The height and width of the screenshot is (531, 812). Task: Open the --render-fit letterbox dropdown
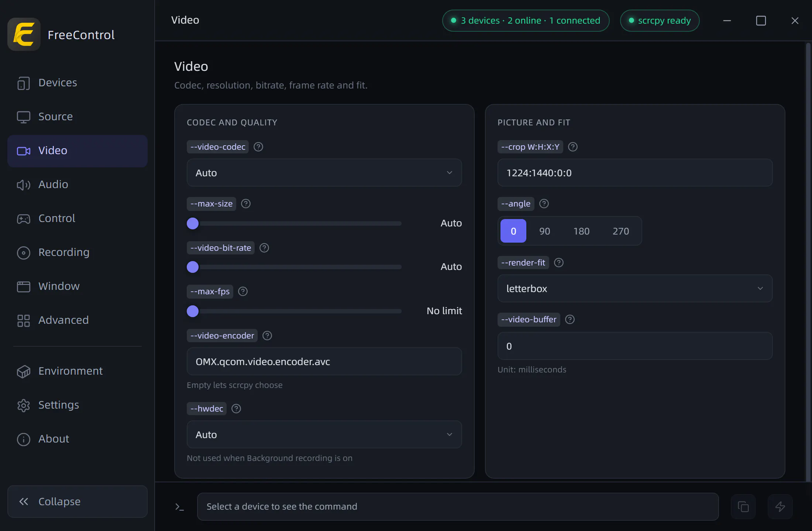(635, 288)
